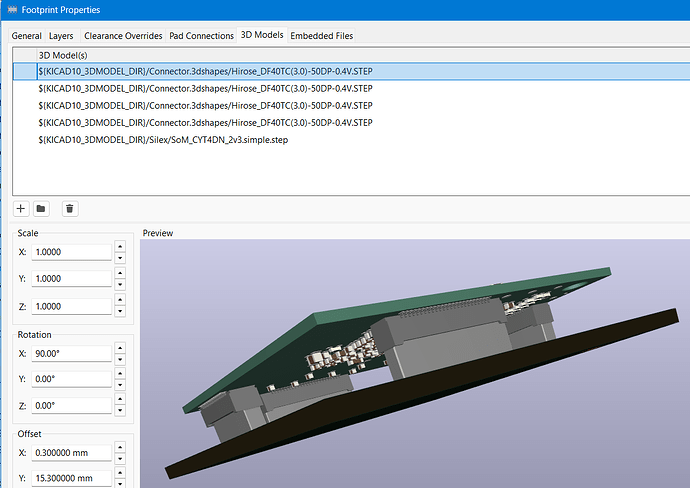Click the 3D Model(s) column header

tap(363, 55)
